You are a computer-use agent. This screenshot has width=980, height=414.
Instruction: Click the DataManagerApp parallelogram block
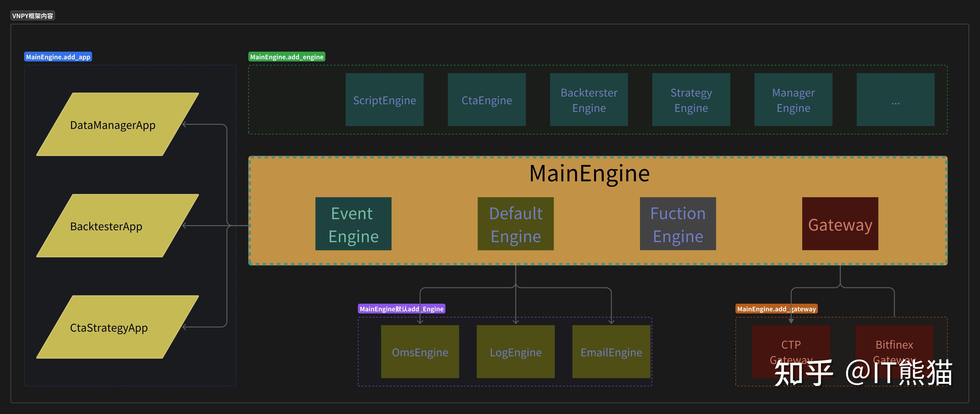pyautogui.click(x=117, y=124)
